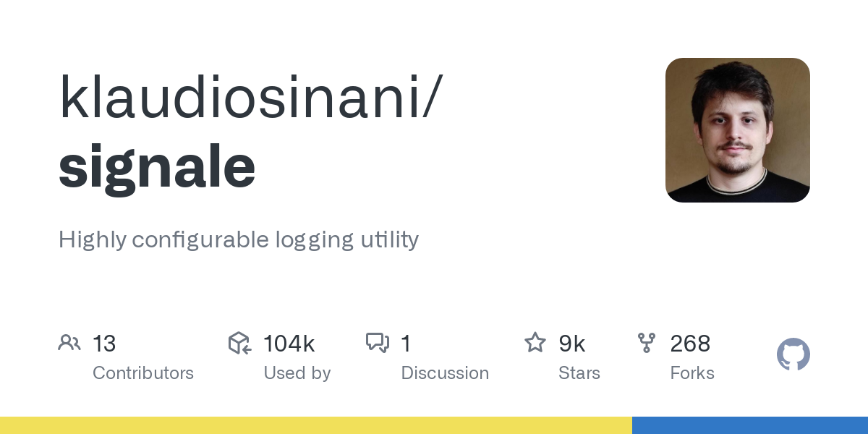Click the 1 discussion count
Viewport: 868px width, 434px height.
pyautogui.click(x=406, y=344)
